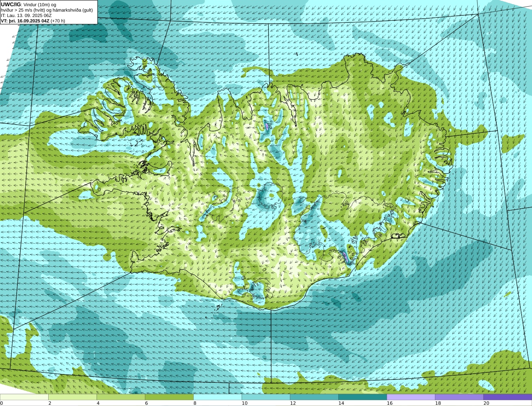Click the legend label "20"

pyautogui.click(x=486, y=403)
